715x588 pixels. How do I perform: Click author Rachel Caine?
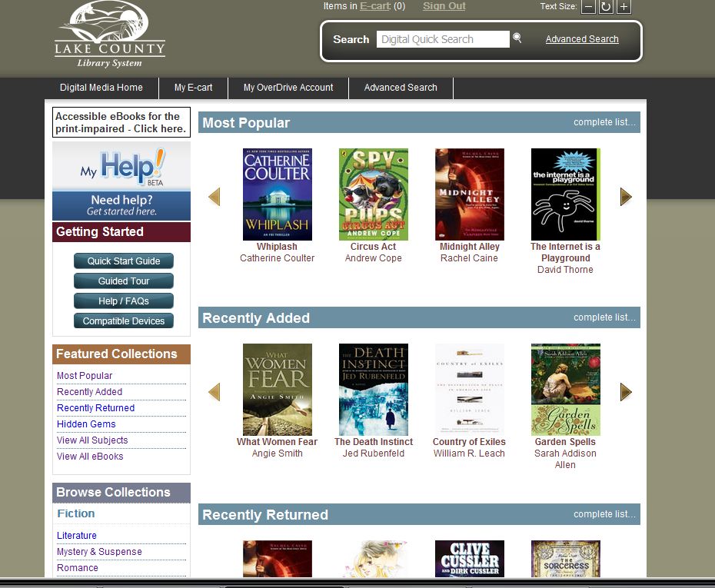point(469,258)
